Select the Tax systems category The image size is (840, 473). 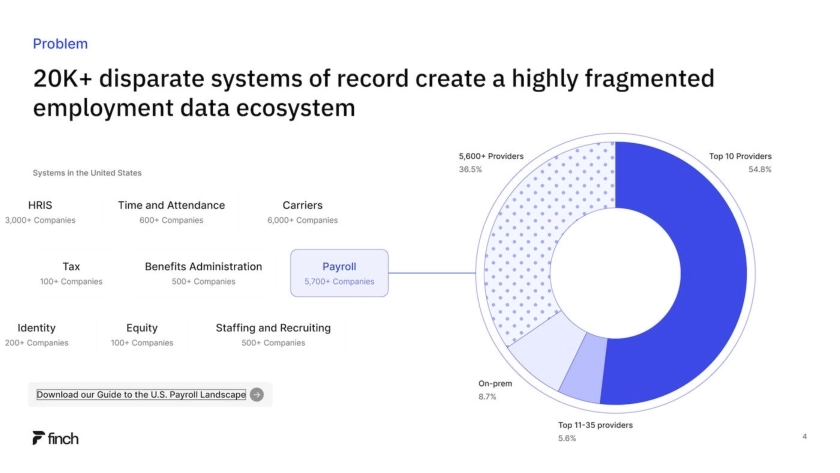click(71, 267)
